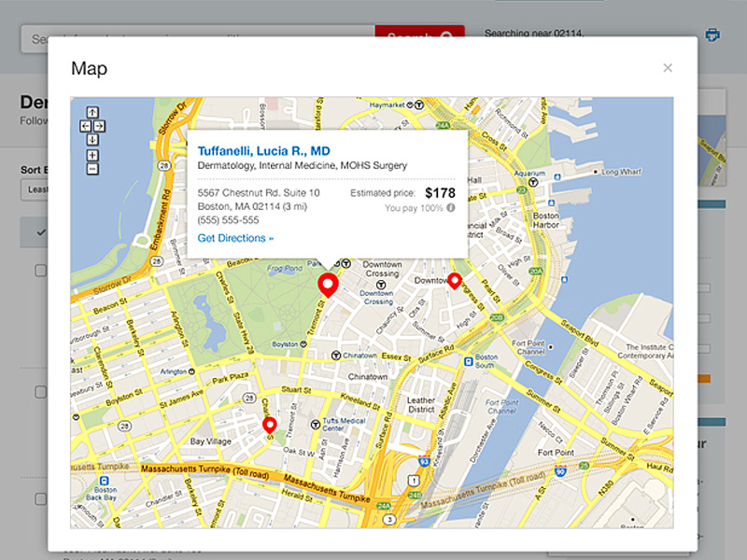Screen dimensions: 747x560
Task: Tick the third result checkbox in background list
Action: [41, 498]
